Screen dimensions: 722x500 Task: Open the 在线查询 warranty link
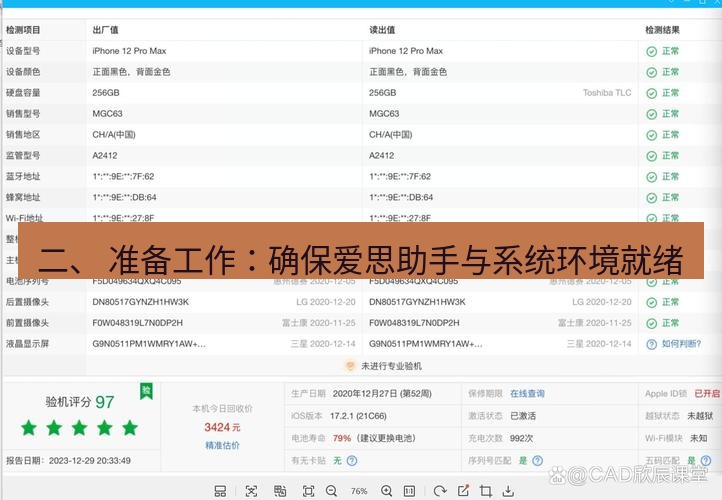coord(527,394)
